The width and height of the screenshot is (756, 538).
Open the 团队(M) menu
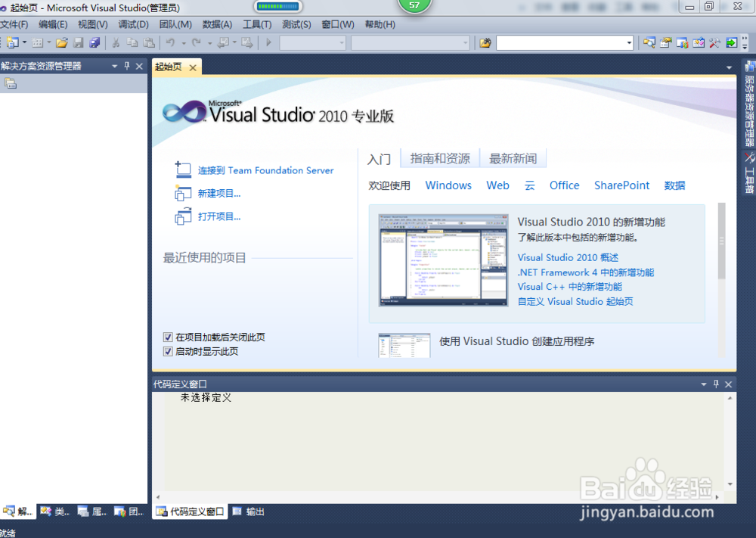tap(175, 24)
